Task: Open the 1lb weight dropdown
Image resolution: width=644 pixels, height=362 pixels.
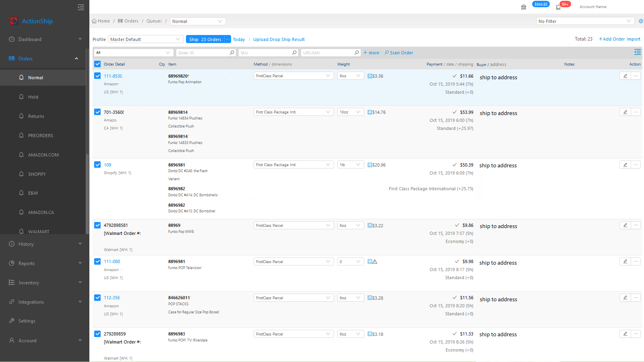Action: tap(351, 165)
